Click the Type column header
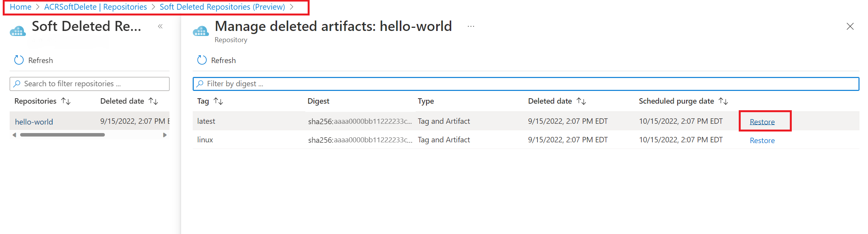 click(x=426, y=101)
